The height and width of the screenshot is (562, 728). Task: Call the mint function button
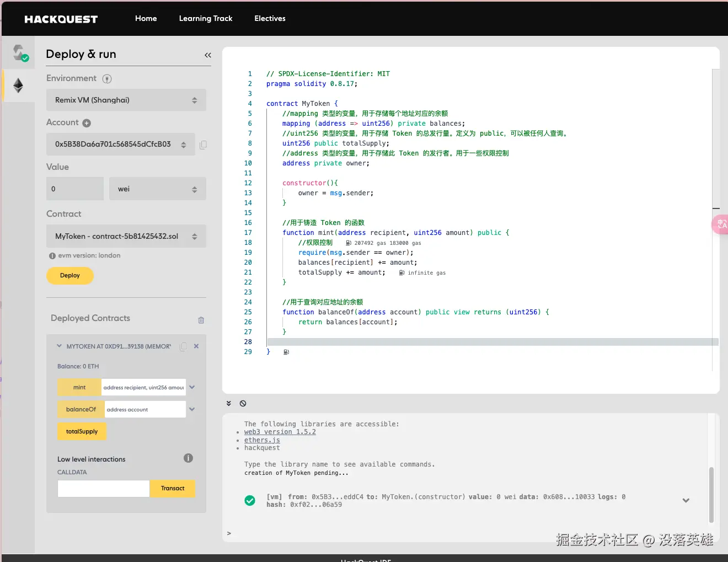pyautogui.click(x=79, y=387)
